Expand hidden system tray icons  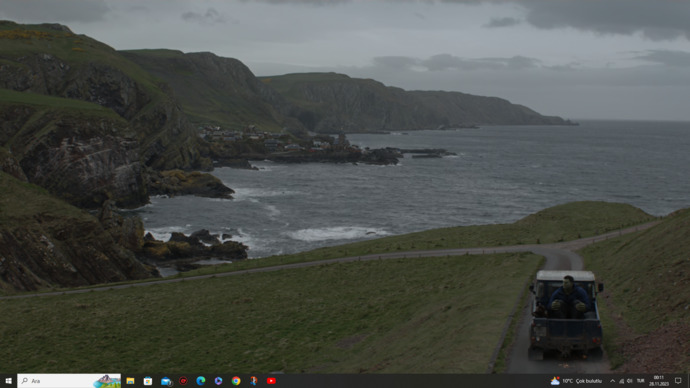pyautogui.click(x=612, y=381)
